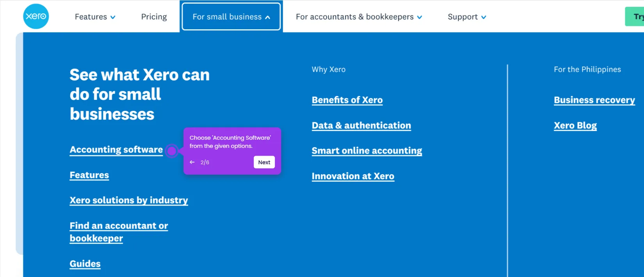This screenshot has width=644, height=277.
Task: Open Smart online accounting
Action: tap(367, 151)
